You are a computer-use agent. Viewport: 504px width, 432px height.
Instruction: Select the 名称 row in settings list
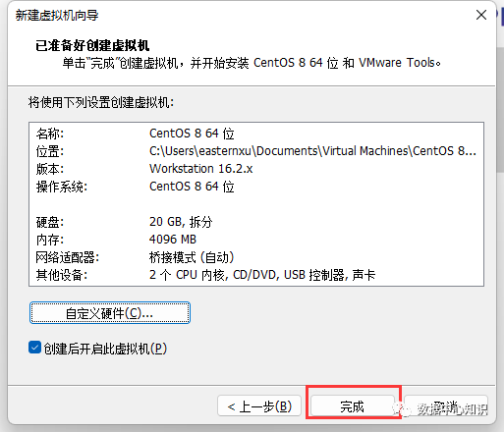click(256, 134)
